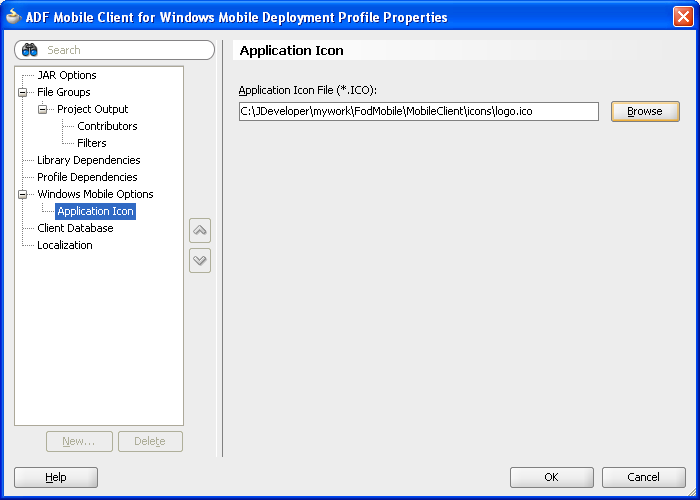Click the Application Icon File path field
The width and height of the screenshot is (700, 500).
[x=419, y=111]
